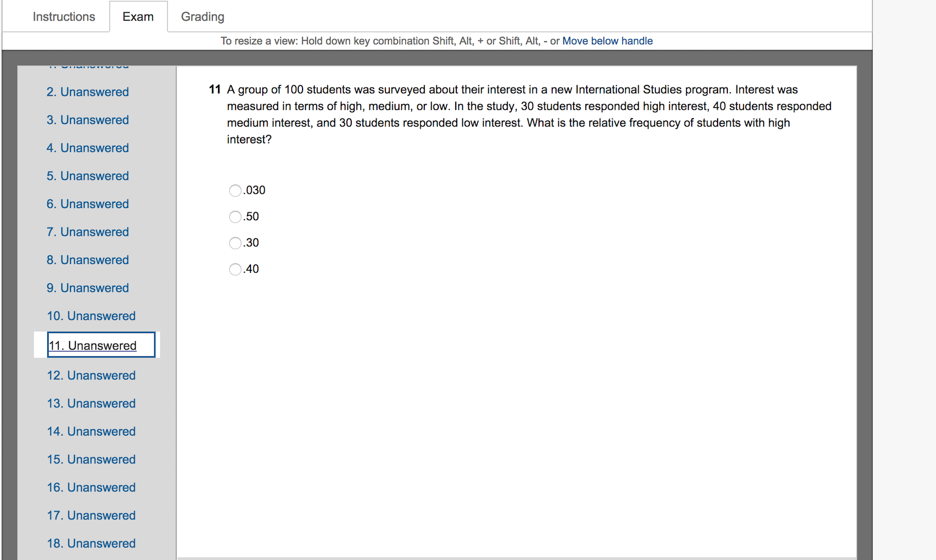Switch to the Grading tab
Image resolution: width=936 pixels, height=560 pixels.
pyautogui.click(x=202, y=17)
